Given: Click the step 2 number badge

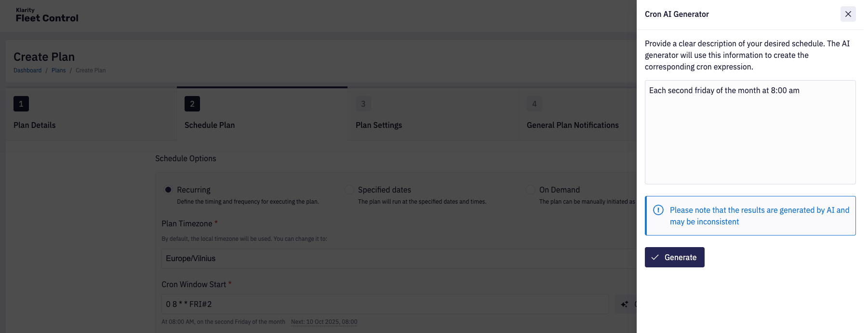Looking at the screenshot, I should (192, 104).
